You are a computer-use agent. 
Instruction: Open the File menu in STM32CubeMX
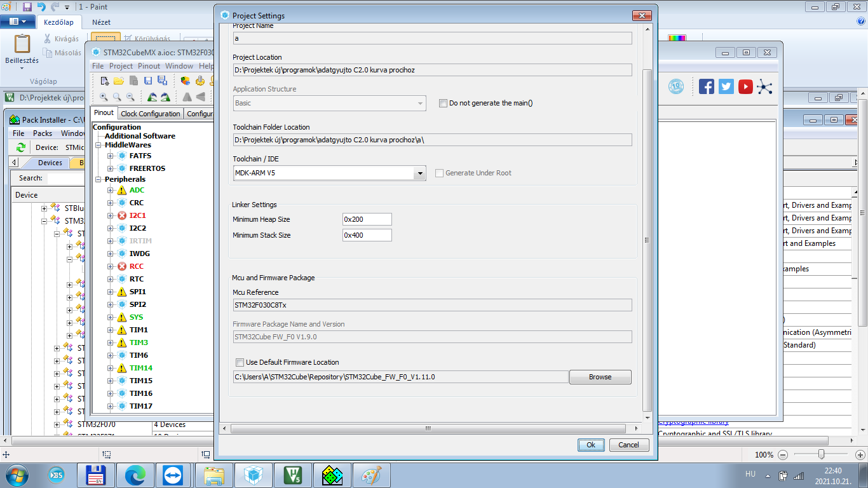coord(98,66)
